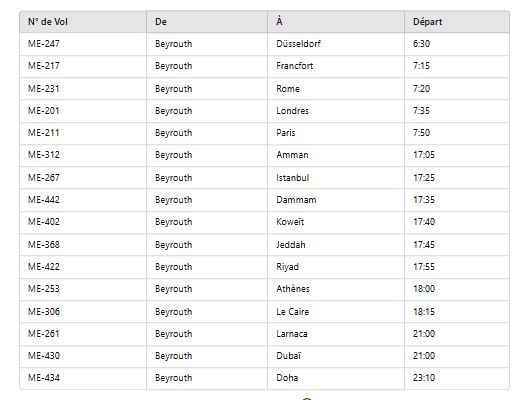Click departure time 17:05 for Amman
Screen dimensions: 528x400
pyautogui.click(x=424, y=155)
